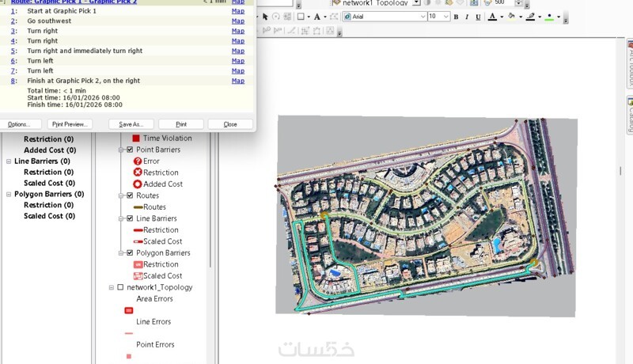Click the Options... button in directions window
The height and width of the screenshot is (364, 633).
[19, 124]
